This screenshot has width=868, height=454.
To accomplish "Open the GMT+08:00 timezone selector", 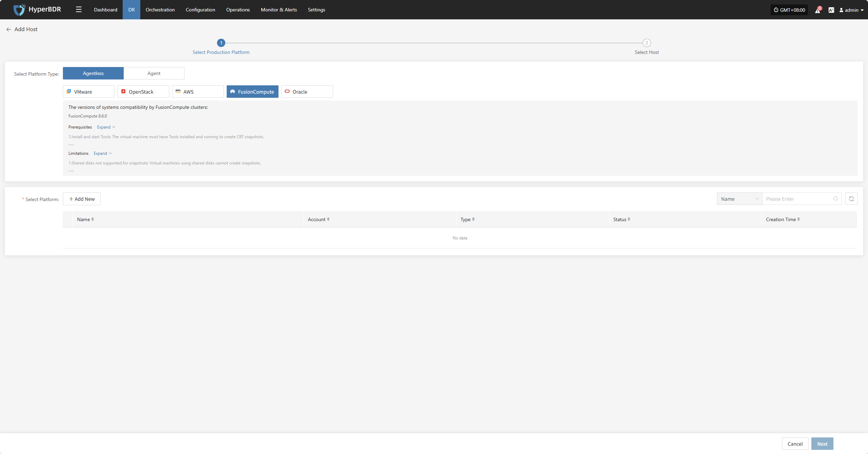I will pyautogui.click(x=789, y=10).
